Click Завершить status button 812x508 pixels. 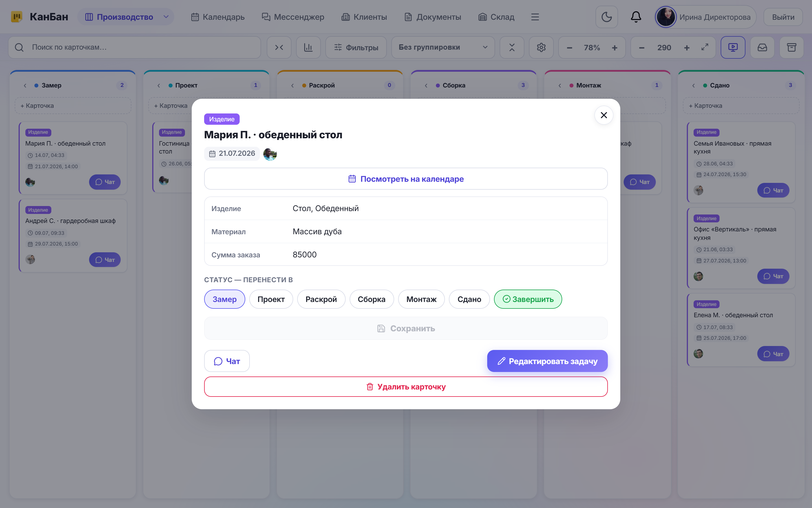coord(528,299)
